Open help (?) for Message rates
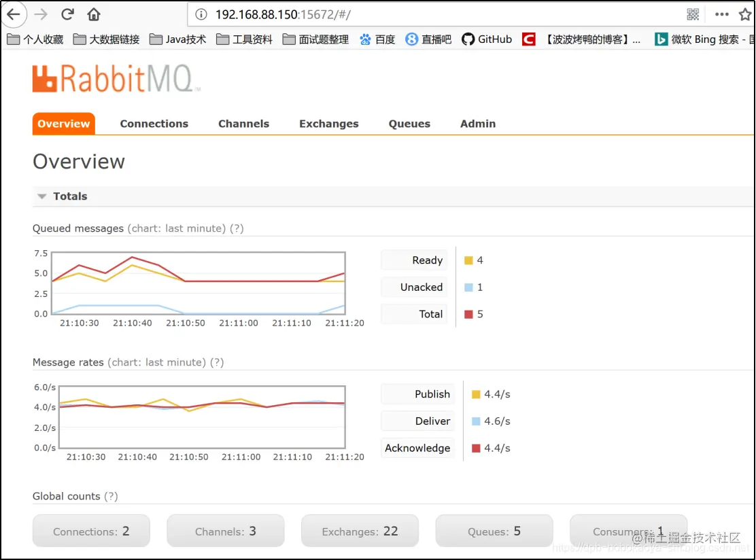756x560 pixels. [217, 362]
